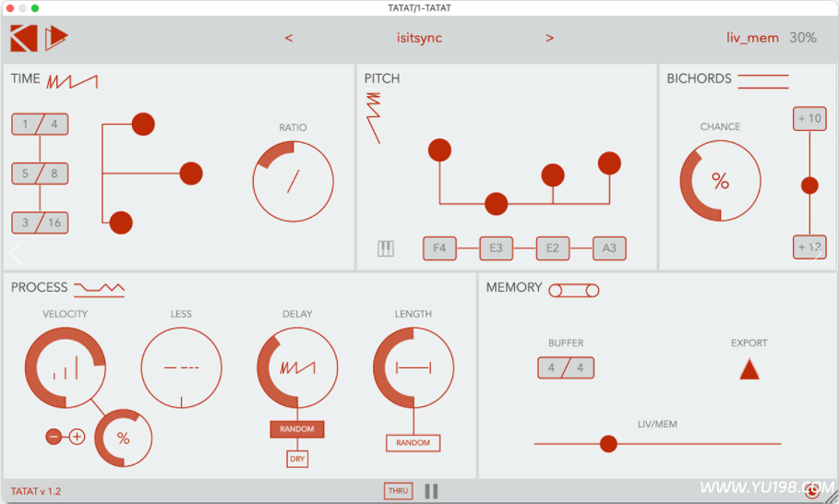
Task: Click the LESS knob
Action: [182, 368]
